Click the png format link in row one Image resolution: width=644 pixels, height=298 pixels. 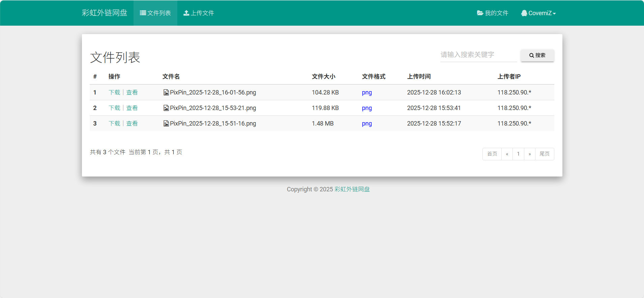pos(367,92)
